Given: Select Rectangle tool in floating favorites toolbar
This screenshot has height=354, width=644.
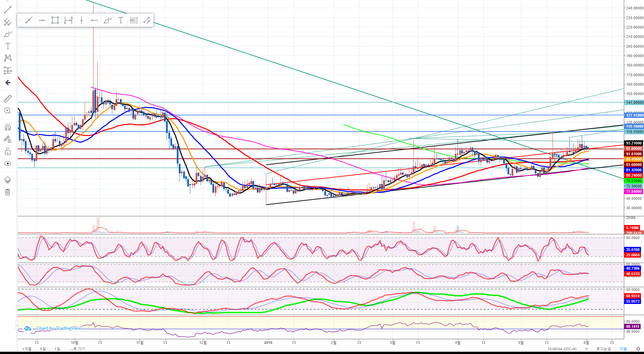Looking at the screenshot, I should [x=55, y=20].
